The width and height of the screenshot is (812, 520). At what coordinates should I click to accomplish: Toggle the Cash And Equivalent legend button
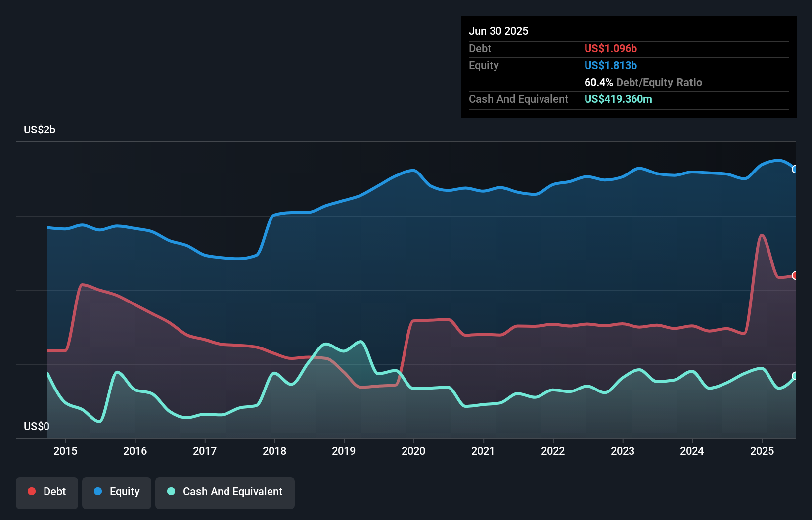[225, 492]
